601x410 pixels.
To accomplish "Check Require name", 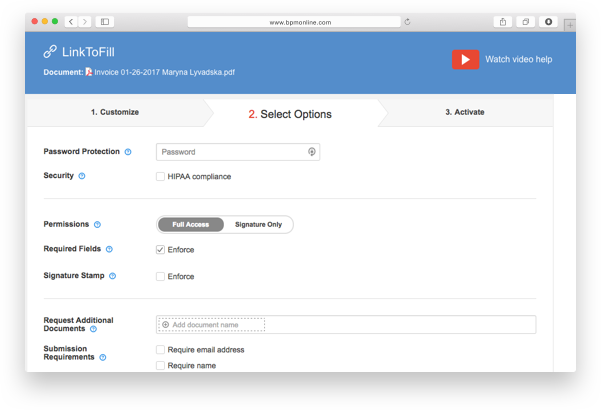I will (160, 365).
